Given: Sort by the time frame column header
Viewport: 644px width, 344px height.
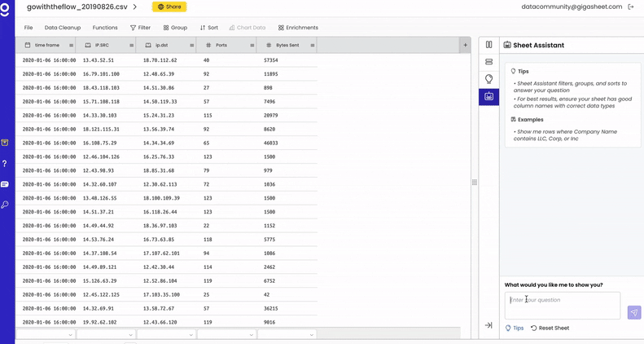Looking at the screenshot, I should pyautogui.click(x=47, y=45).
